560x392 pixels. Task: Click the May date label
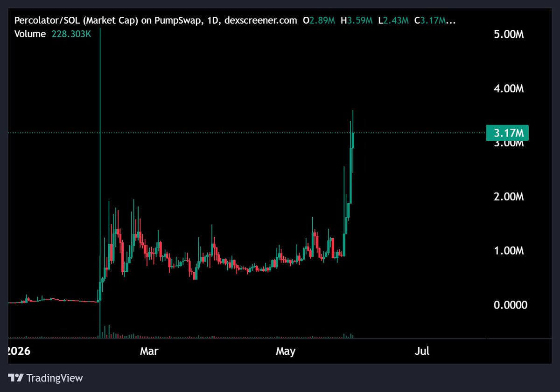pos(286,351)
